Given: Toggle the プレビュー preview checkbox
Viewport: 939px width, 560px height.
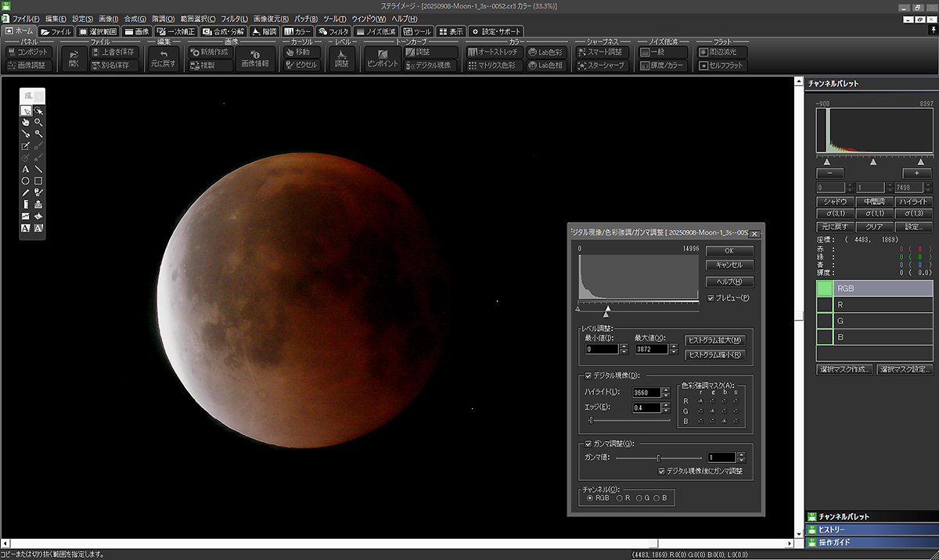Looking at the screenshot, I should coord(711,298).
